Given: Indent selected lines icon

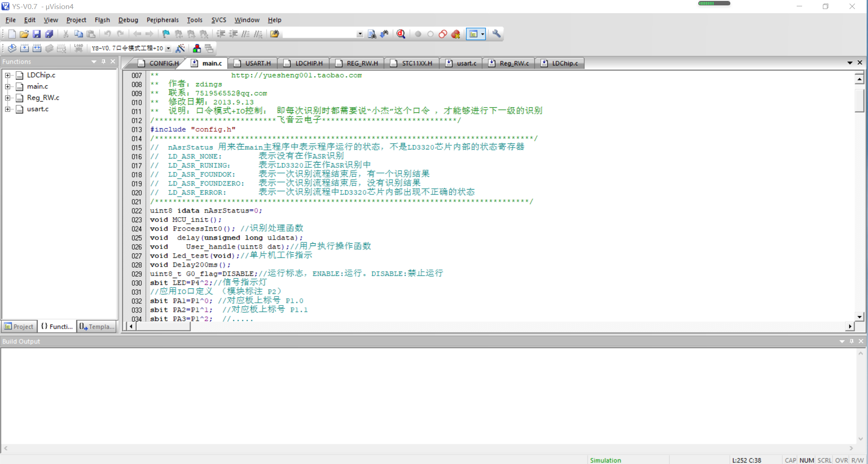Looking at the screenshot, I should (221, 34).
